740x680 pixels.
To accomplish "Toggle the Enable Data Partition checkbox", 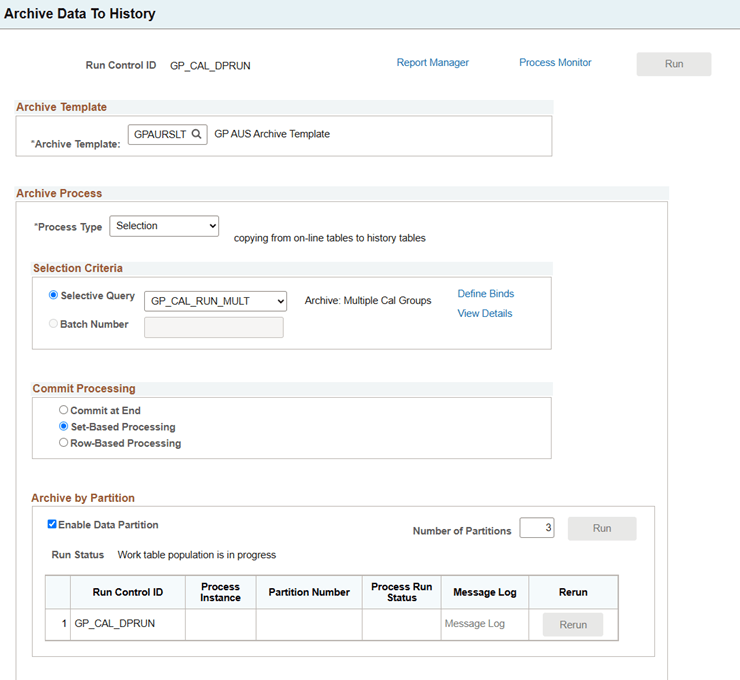I will 52,524.
